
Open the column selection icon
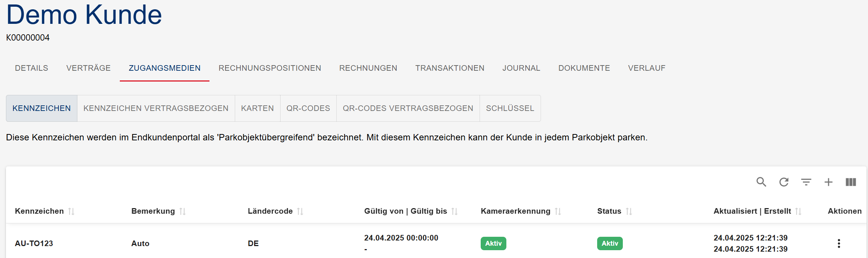tap(851, 182)
